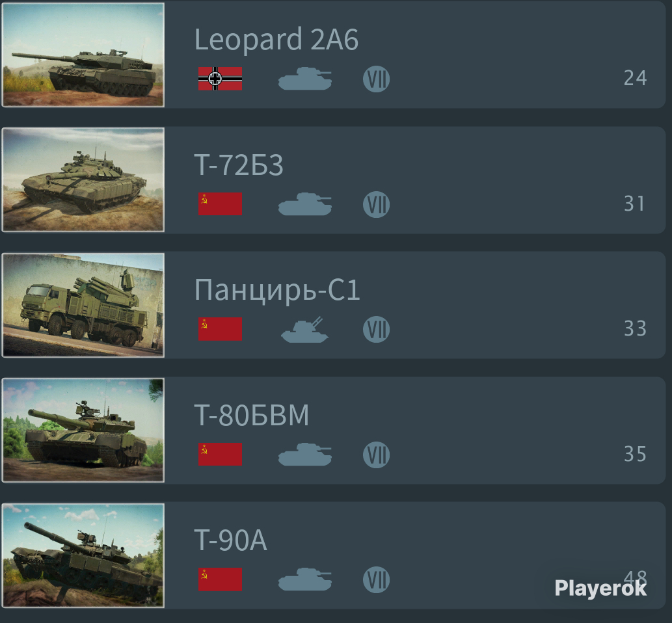672x623 pixels.
Task: Open the Т-90А tank thumbnail
Action: pos(83,555)
